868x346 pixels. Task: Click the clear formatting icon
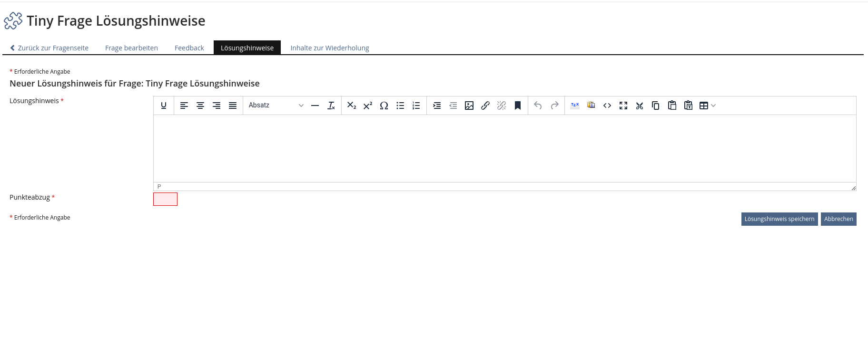pyautogui.click(x=331, y=106)
